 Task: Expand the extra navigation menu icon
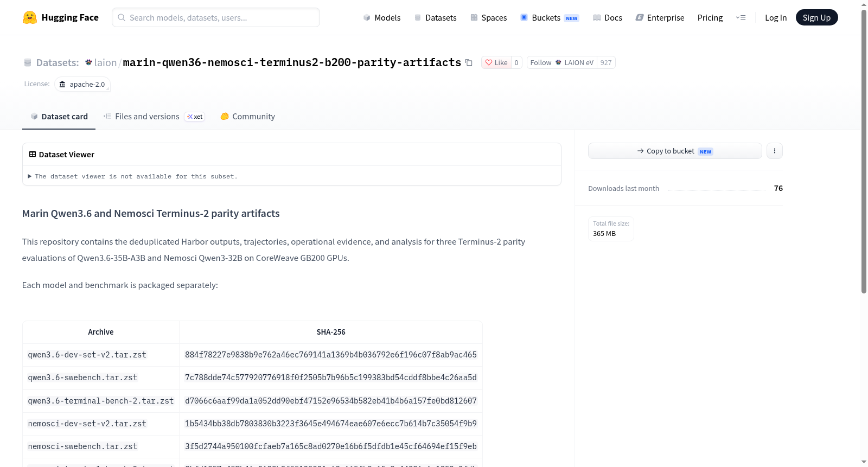[x=741, y=17]
